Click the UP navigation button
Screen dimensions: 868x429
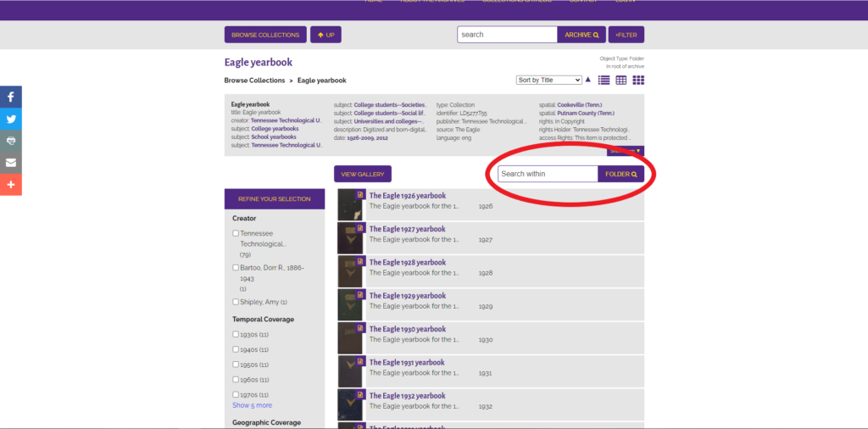point(325,35)
